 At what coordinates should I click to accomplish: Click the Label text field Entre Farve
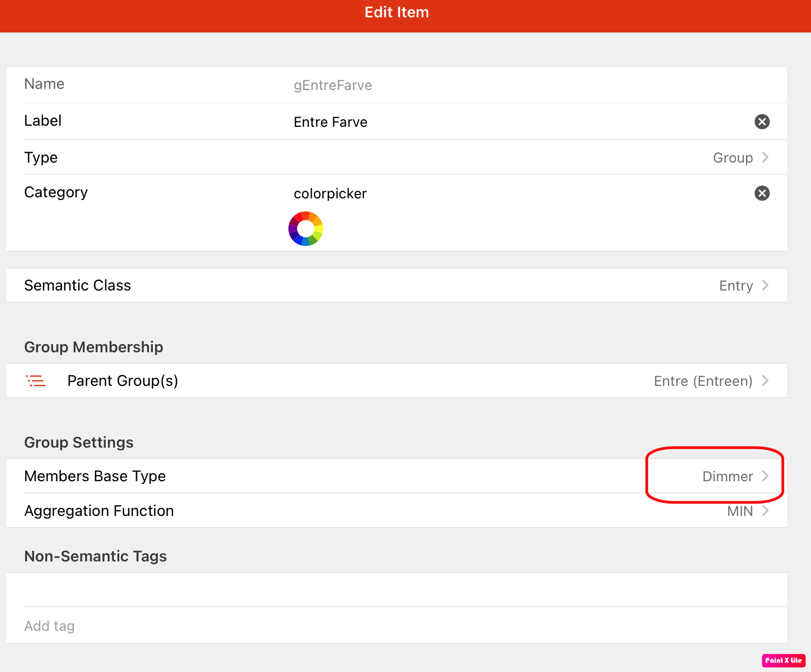click(x=330, y=122)
